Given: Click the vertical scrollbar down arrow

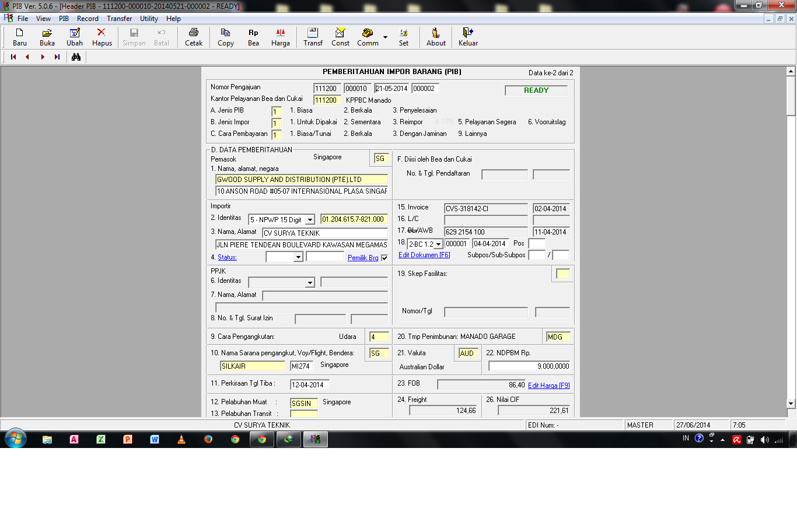Looking at the screenshot, I should pyautogui.click(x=791, y=403).
